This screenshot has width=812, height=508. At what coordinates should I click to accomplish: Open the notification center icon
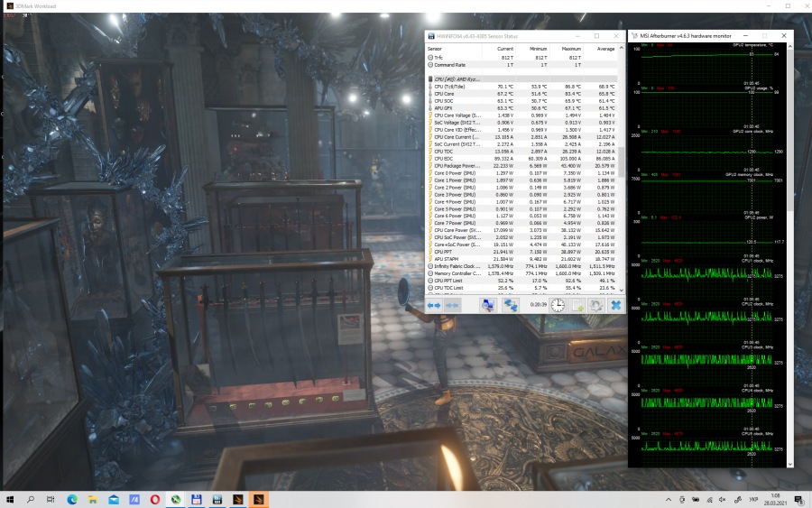tap(799, 500)
